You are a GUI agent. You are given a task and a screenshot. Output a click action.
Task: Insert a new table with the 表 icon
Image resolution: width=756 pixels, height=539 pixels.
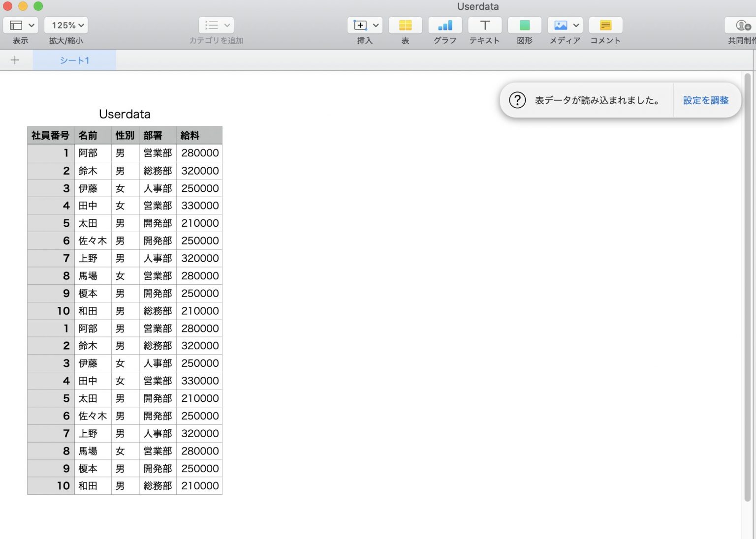pos(405,25)
